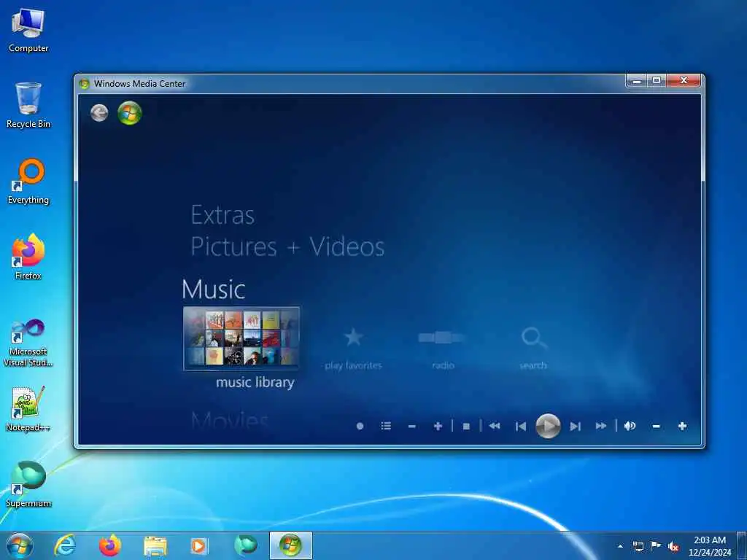Open Microsoft Visual Studio desktop shortcut
This screenshot has width=747, height=560.
pyautogui.click(x=28, y=343)
